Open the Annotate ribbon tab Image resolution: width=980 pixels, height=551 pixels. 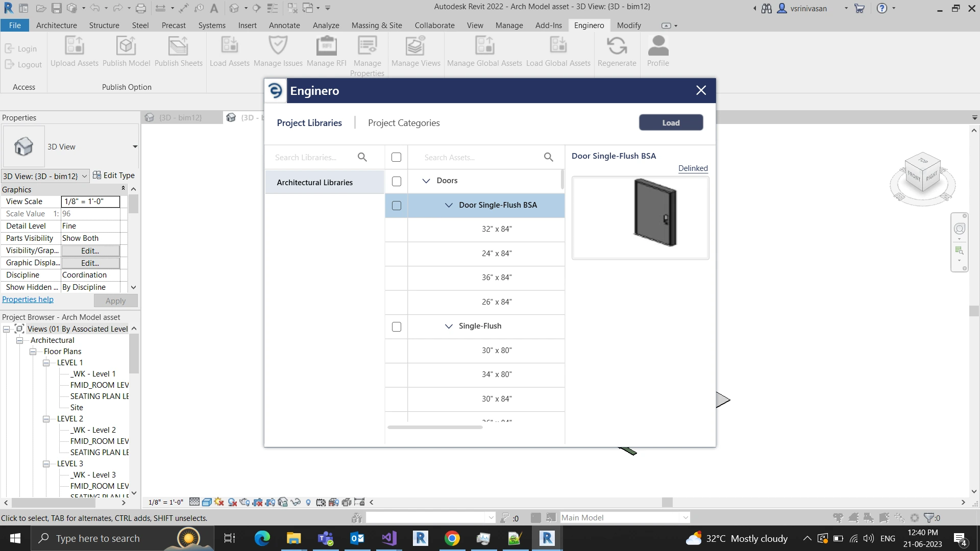[x=284, y=25]
